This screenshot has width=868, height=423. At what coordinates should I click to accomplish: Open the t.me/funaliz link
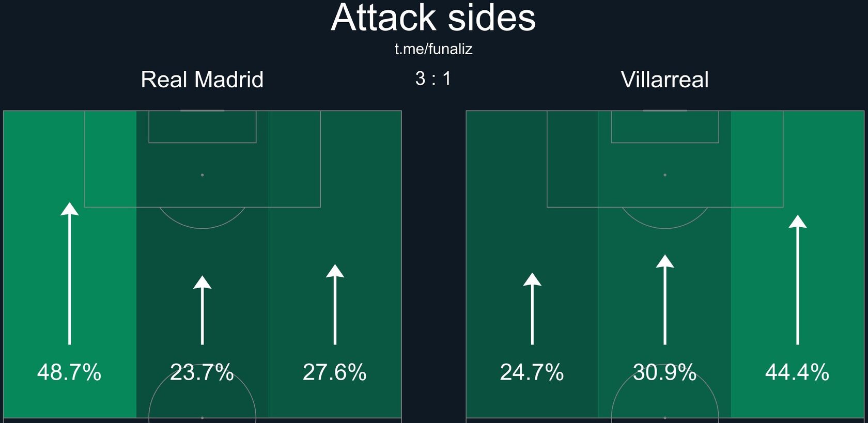coord(433,49)
